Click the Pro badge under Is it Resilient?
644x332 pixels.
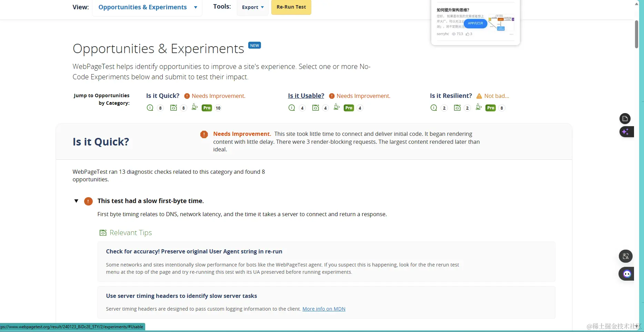point(491,108)
